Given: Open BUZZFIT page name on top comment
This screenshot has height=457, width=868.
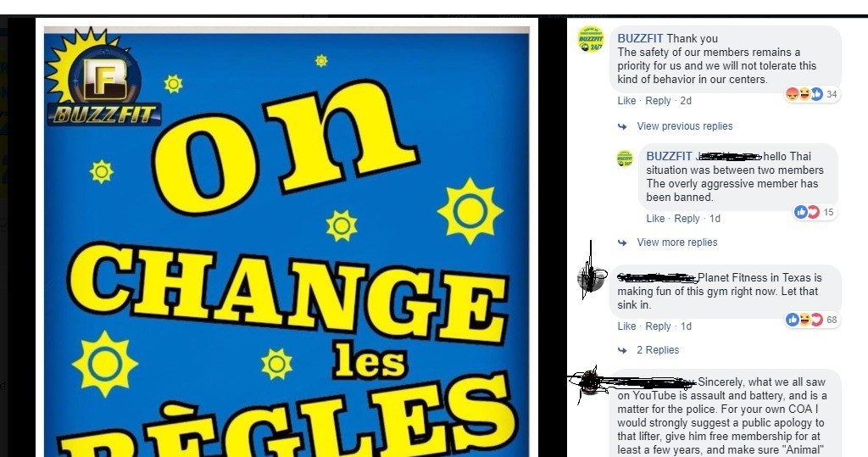Looking at the screenshot, I should (x=640, y=39).
